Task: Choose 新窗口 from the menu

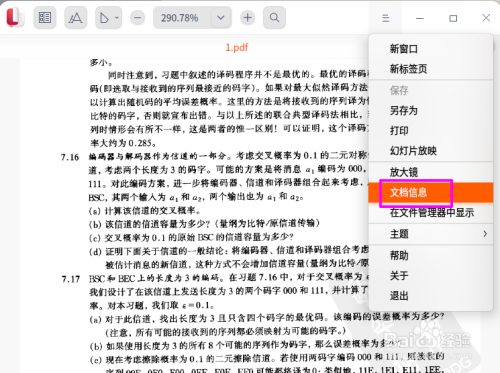Action: pyautogui.click(x=431, y=49)
